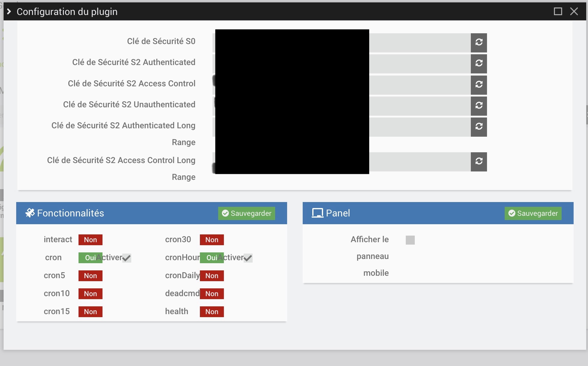
Task: Refresh the S2 Authenticated security key
Action: click(479, 63)
